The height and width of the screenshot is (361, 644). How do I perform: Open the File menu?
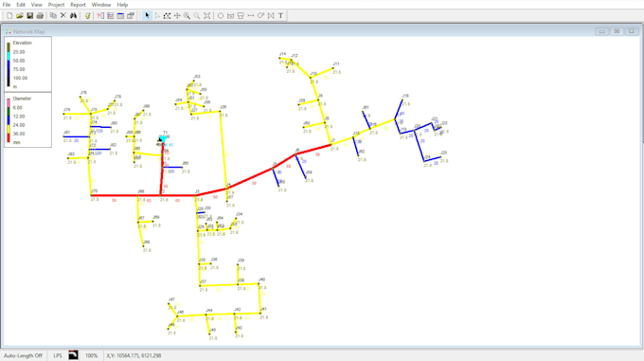click(7, 5)
